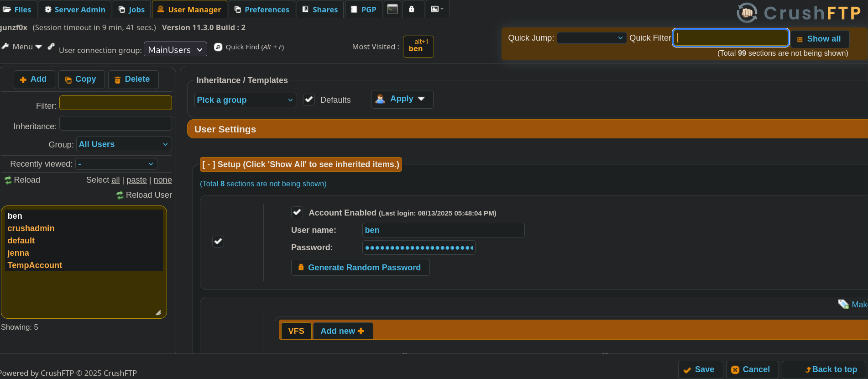
Task: Click the link icon beside Menu
Action: [51, 47]
